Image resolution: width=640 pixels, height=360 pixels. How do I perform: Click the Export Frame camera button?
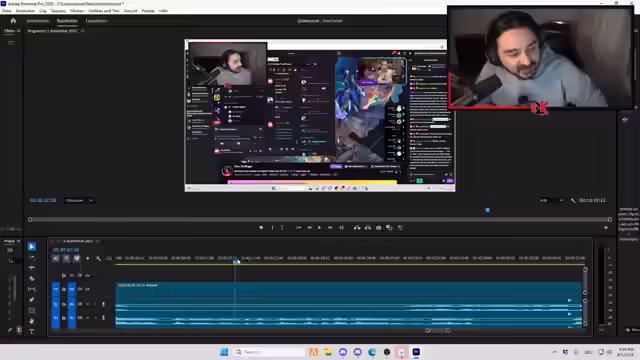(x=378, y=227)
